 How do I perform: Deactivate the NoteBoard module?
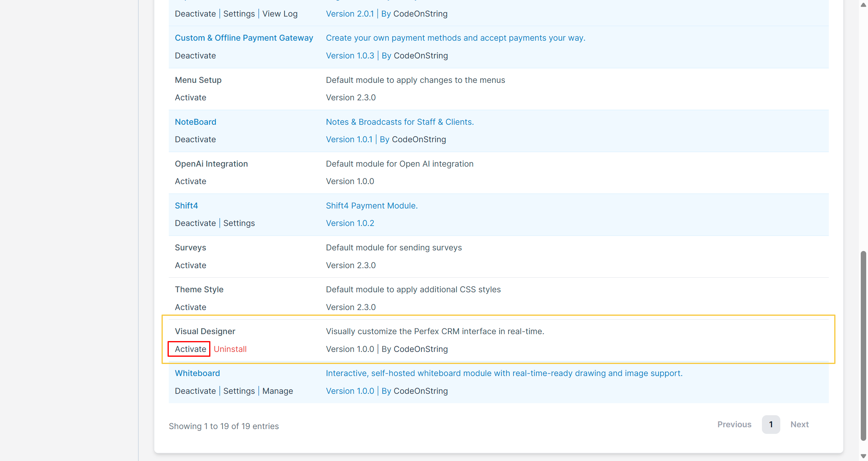[195, 139]
